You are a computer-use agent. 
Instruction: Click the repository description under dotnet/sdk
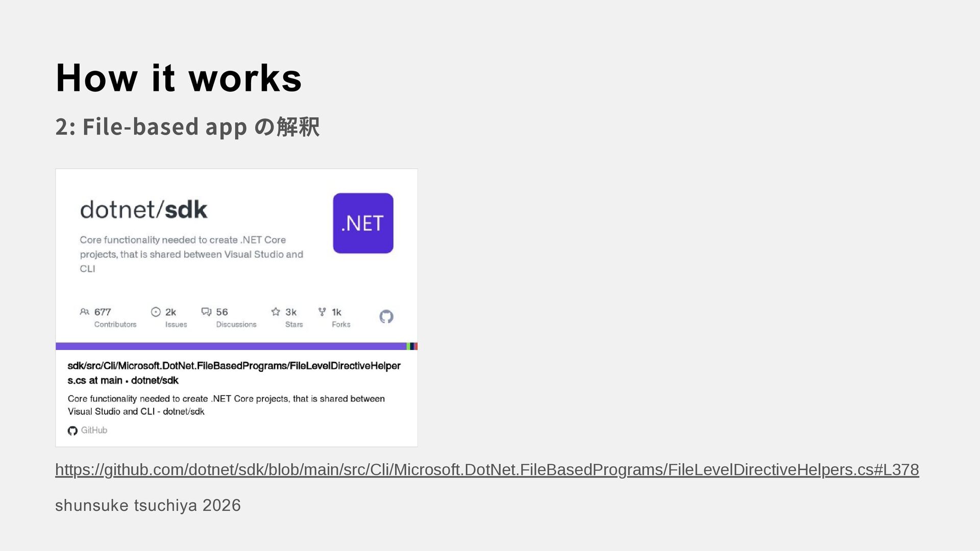[191, 254]
